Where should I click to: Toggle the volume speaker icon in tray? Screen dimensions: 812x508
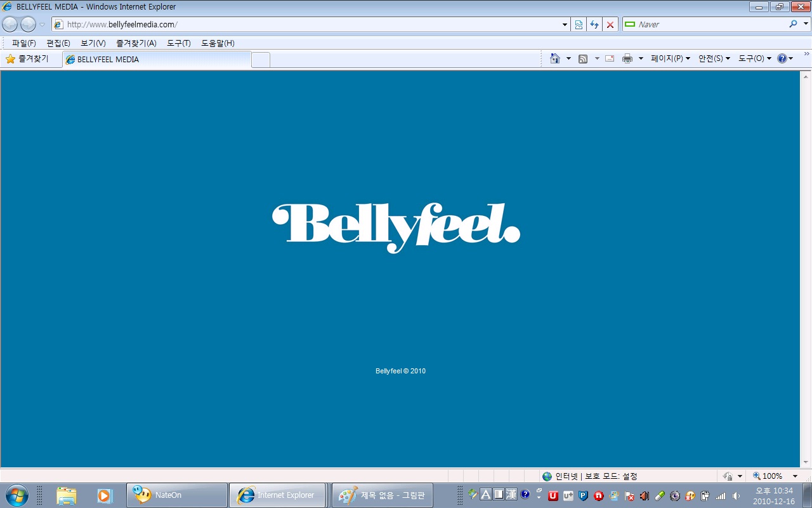737,495
